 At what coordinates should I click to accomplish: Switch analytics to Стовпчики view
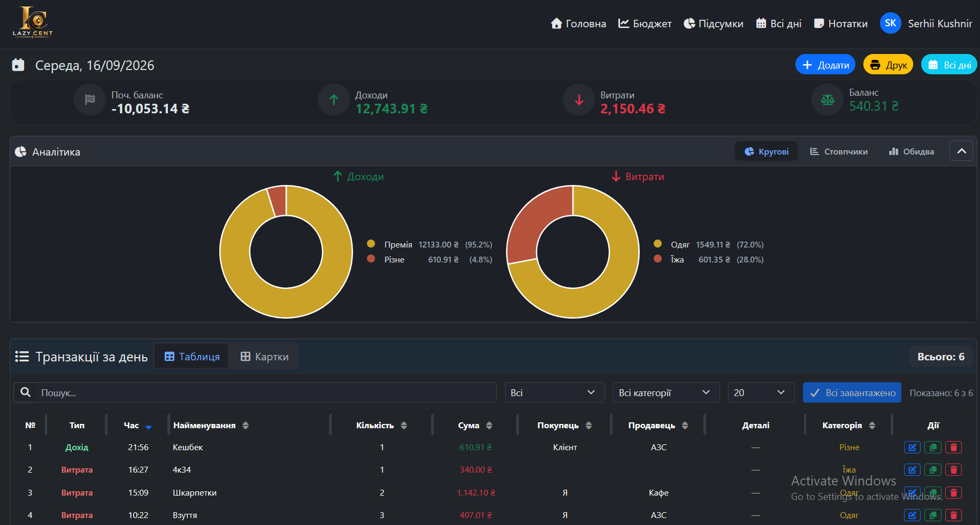tap(839, 151)
